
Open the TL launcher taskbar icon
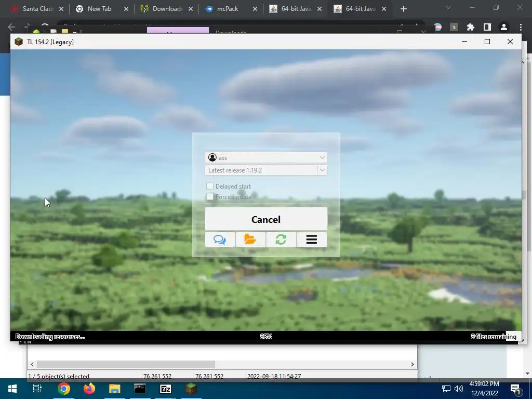pos(191,389)
